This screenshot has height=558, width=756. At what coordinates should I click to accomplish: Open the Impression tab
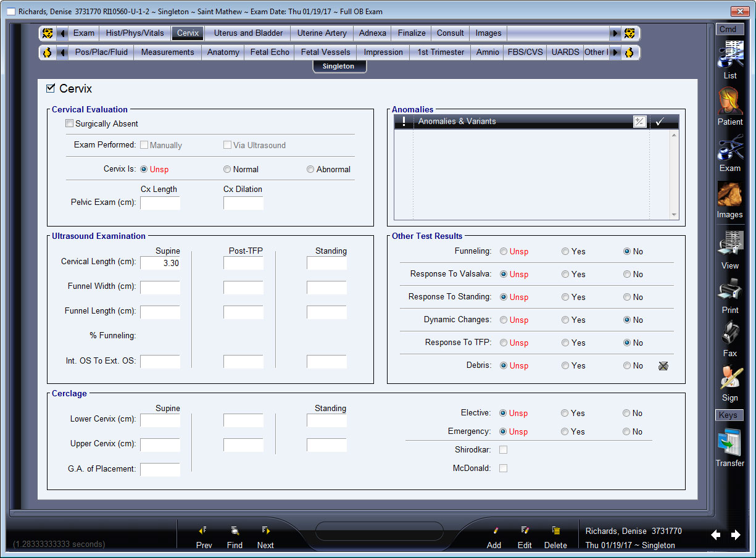[x=383, y=52]
